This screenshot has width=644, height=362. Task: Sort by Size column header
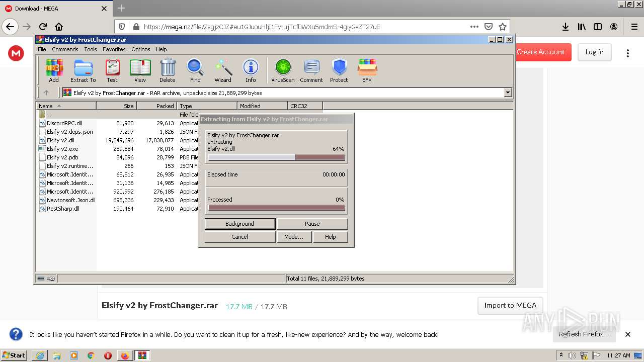coord(116,106)
